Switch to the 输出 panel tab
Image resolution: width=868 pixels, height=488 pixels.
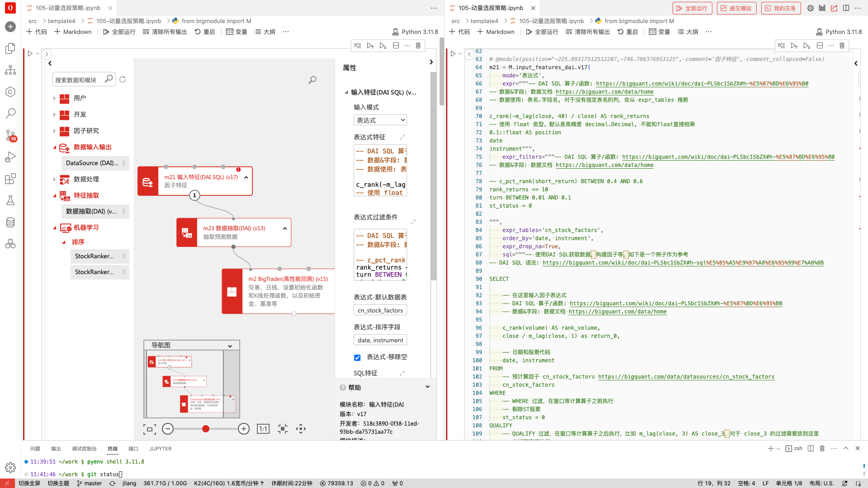pyautogui.click(x=56, y=449)
